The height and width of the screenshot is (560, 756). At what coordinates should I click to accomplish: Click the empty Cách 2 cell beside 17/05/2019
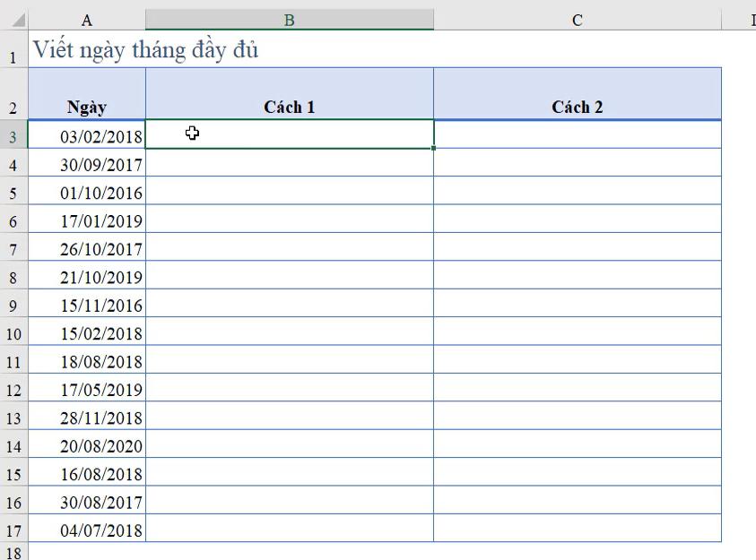pyautogui.click(x=577, y=389)
